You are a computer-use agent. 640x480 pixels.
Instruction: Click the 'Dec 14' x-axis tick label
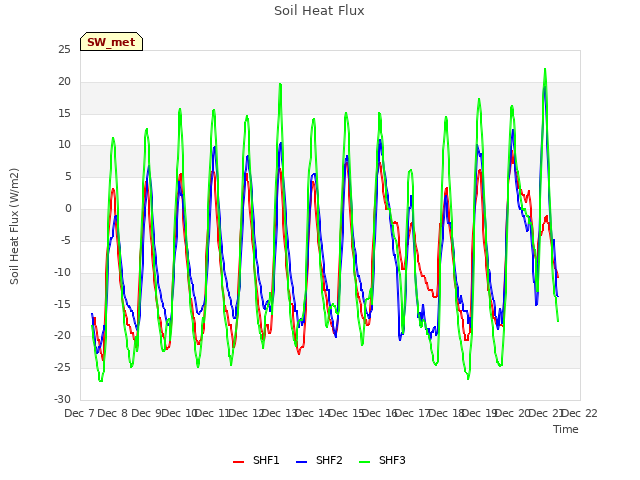click(x=313, y=413)
